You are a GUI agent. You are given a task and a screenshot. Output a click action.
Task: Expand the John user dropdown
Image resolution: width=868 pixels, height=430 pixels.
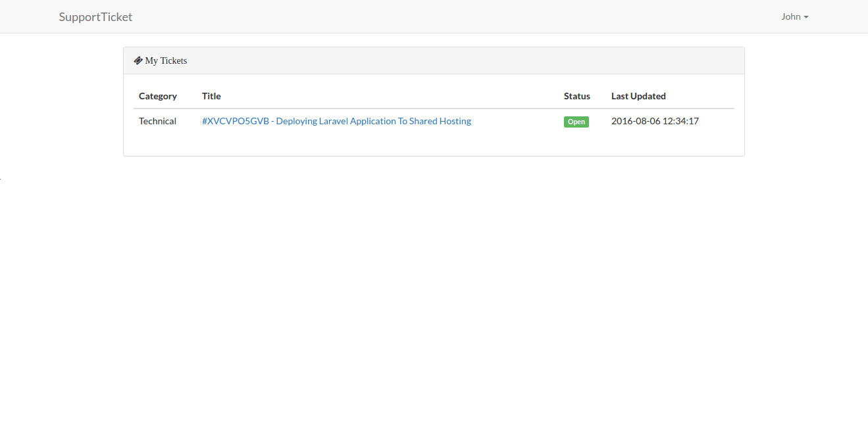794,17
